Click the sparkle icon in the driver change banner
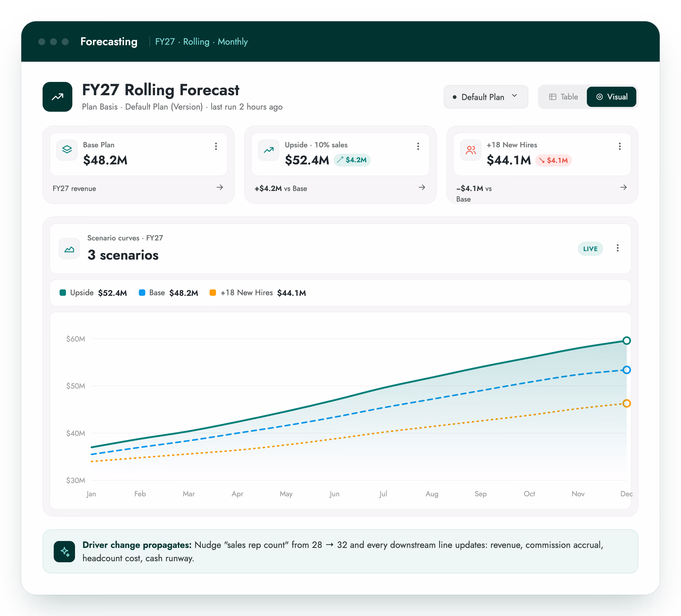The height and width of the screenshot is (616, 681). coord(64,551)
